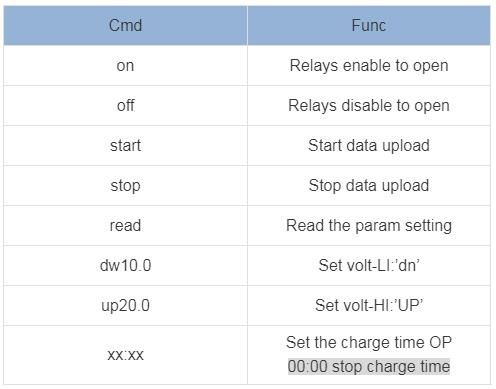Select 'Start data upload' description
Image resolution: width=496 pixels, height=389 pixels.
(369, 146)
